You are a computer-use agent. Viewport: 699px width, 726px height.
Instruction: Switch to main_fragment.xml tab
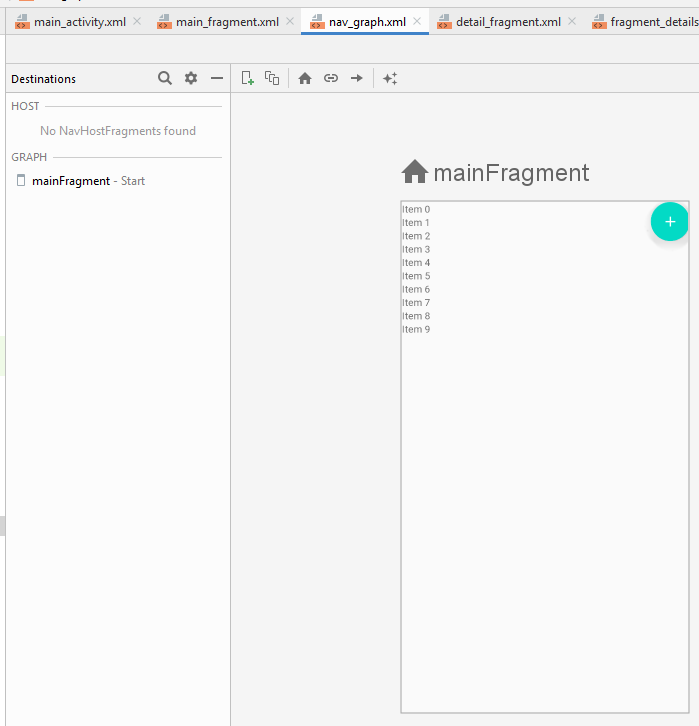tap(227, 21)
